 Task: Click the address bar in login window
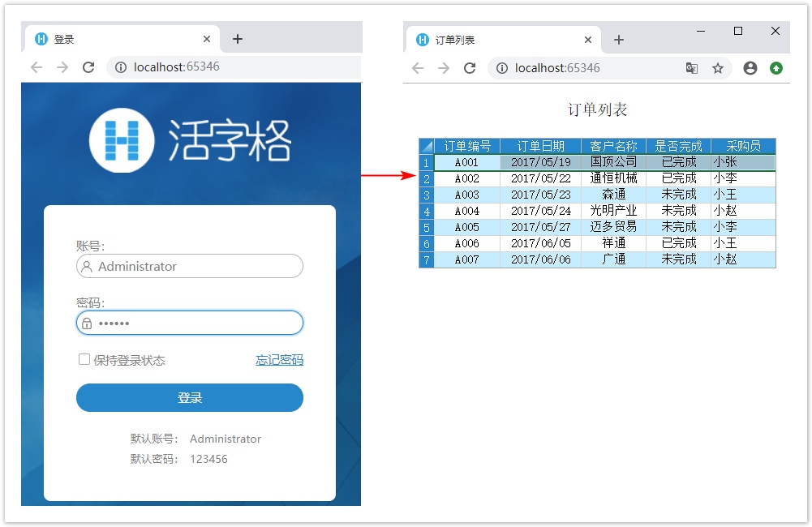coord(234,67)
